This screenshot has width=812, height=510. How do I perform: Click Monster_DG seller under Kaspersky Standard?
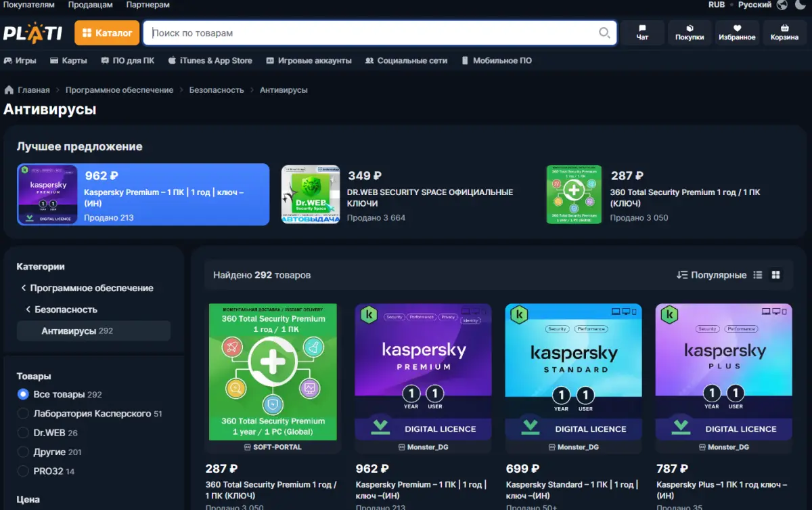[574, 447]
